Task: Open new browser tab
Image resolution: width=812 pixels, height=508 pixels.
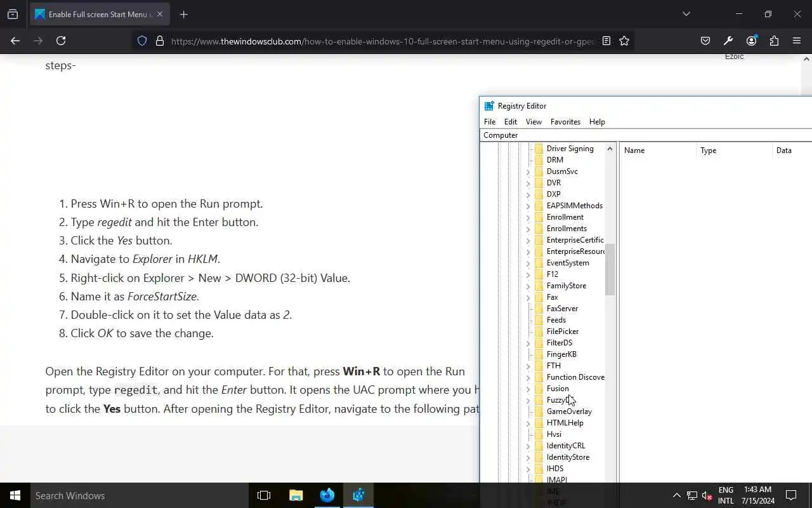Action: (183, 14)
